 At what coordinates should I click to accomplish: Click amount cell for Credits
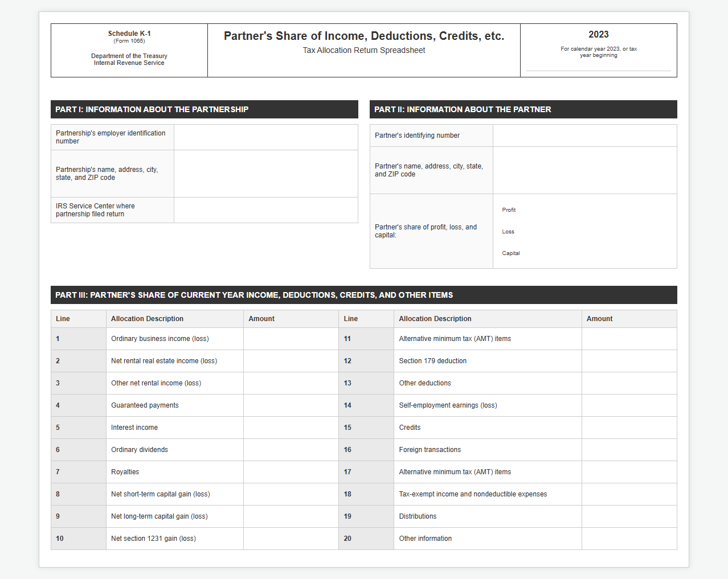(629, 428)
